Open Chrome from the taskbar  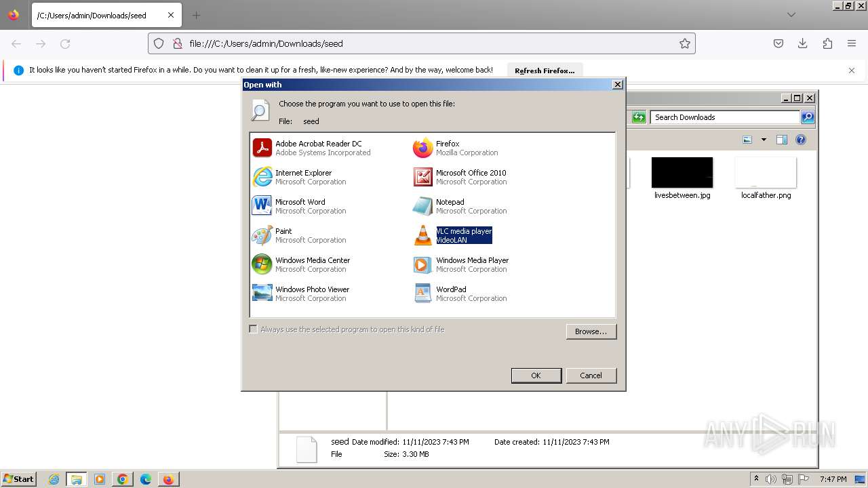pos(122,479)
